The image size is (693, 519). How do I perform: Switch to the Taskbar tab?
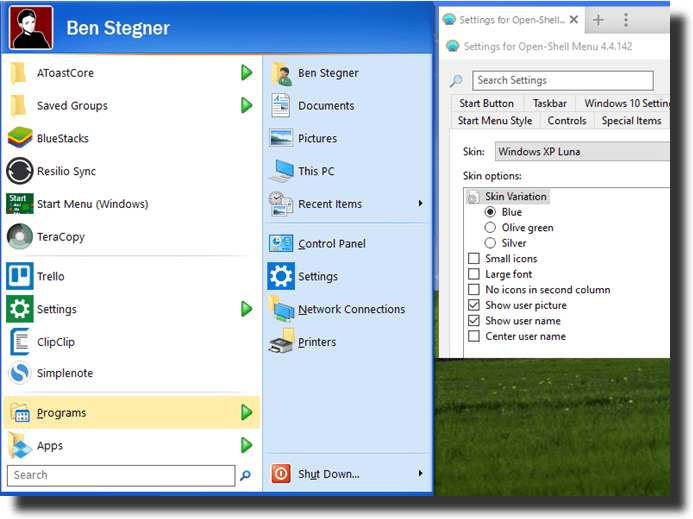[549, 103]
